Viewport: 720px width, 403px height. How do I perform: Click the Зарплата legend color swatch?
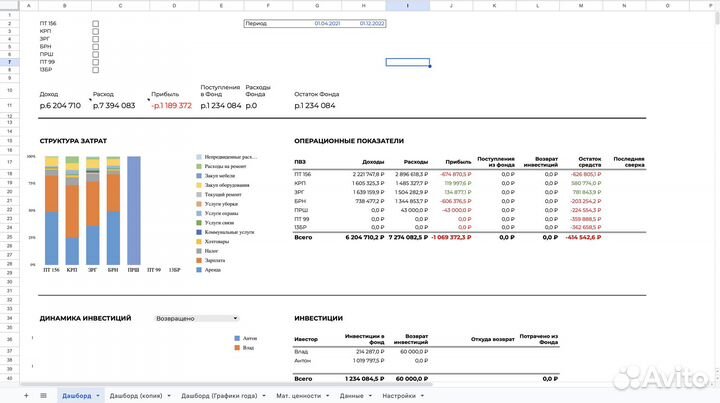click(x=199, y=262)
